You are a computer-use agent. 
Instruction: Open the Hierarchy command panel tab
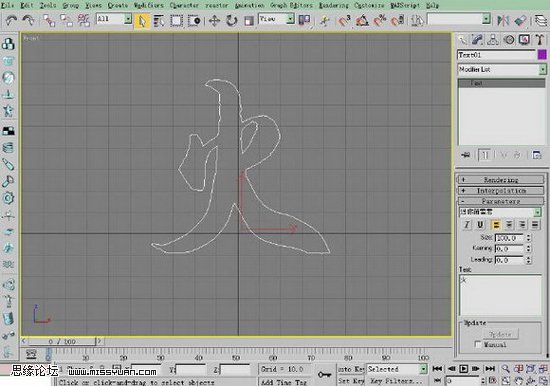tap(493, 40)
